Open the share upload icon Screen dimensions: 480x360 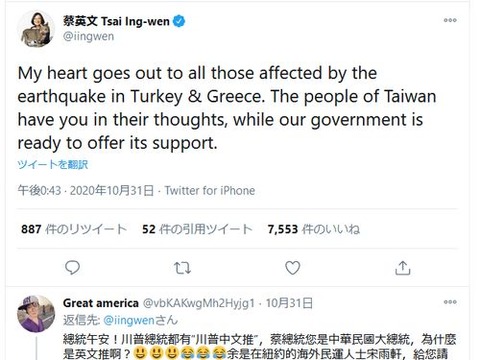coord(403,268)
